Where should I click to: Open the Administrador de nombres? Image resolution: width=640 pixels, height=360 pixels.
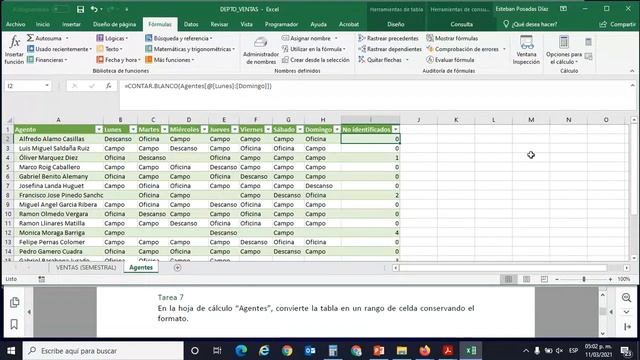(x=260, y=50)
